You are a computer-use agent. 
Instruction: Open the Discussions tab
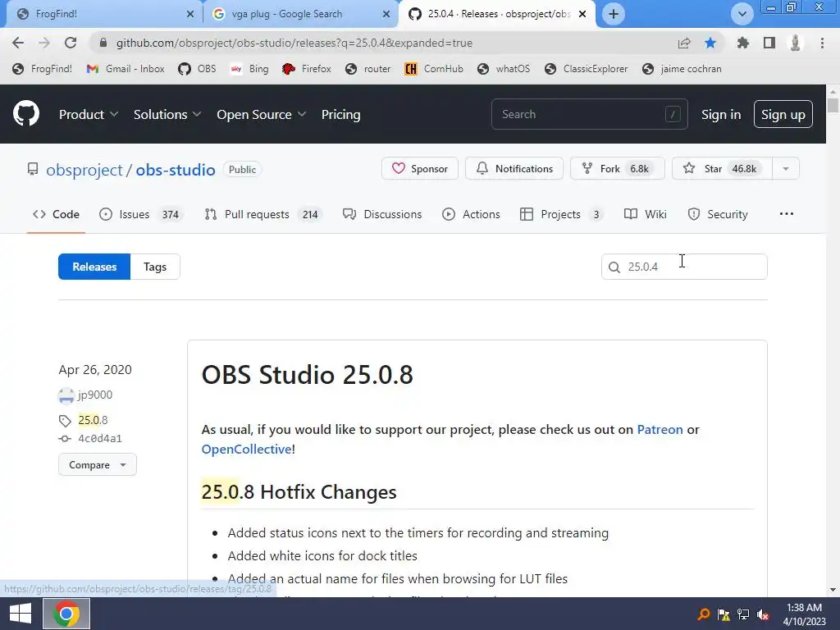click(x=382, y=214)
